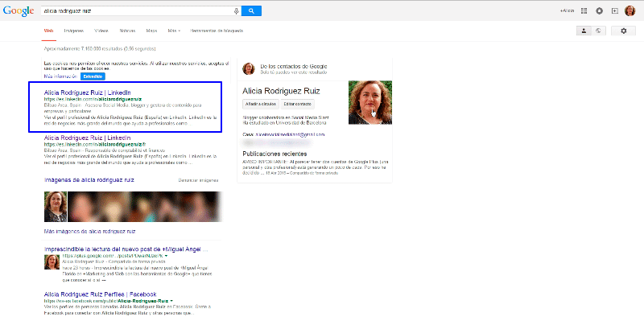Hide private results with globe toggle
This screenshot has height=325, width=644.
tap(598, 31)
